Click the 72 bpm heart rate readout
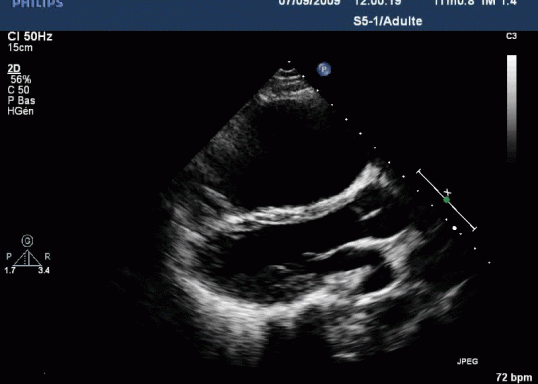Viewport: 538px width, 384px height. [514, 377]
